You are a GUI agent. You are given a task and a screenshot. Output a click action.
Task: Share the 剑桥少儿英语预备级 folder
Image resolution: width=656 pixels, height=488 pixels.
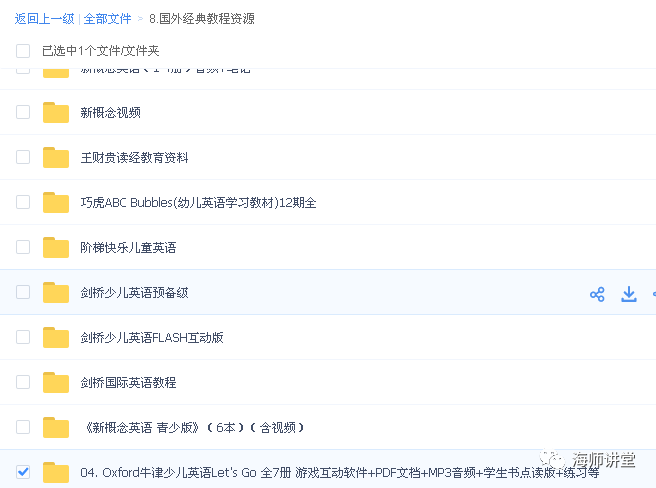click(597, 294)
